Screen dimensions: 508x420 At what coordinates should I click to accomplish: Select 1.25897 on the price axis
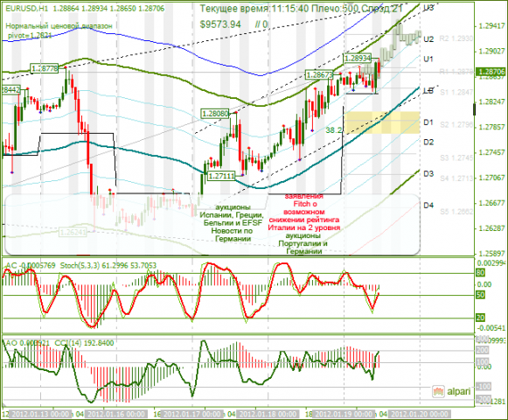[491, 253]
